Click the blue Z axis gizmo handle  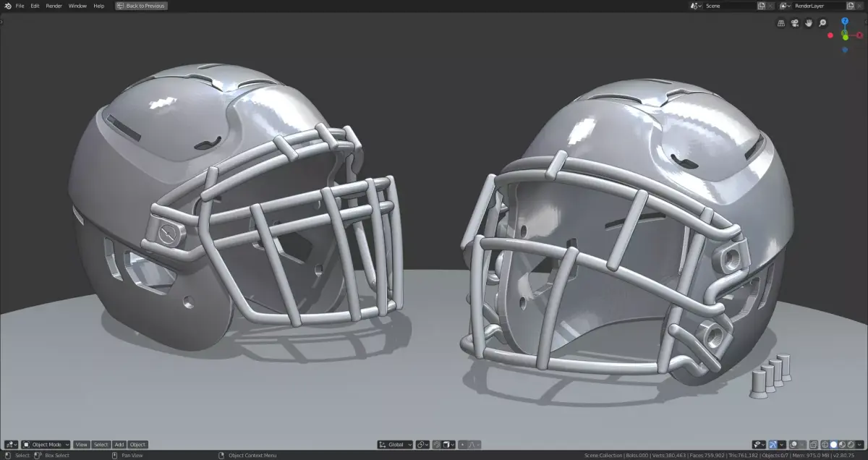[845, 21]
